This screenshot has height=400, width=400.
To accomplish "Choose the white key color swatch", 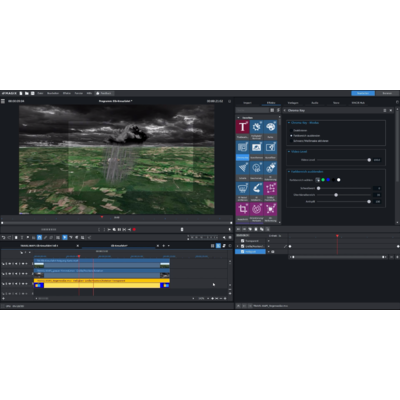I will (x=339, y=180).
